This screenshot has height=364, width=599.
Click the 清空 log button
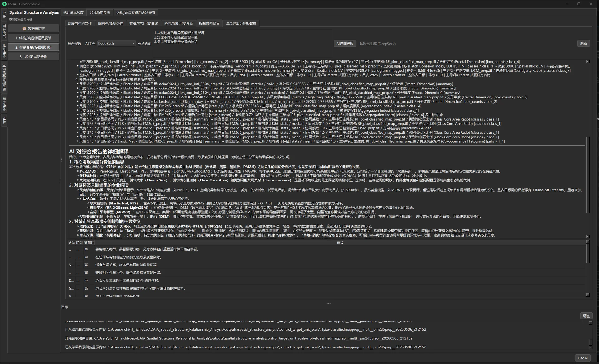point(586,316)
